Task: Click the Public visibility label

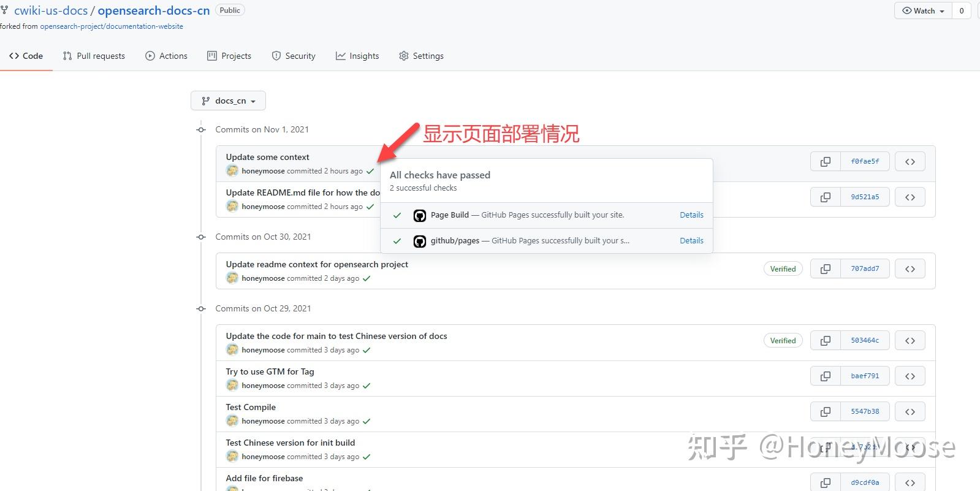Action: coord(230,10)
